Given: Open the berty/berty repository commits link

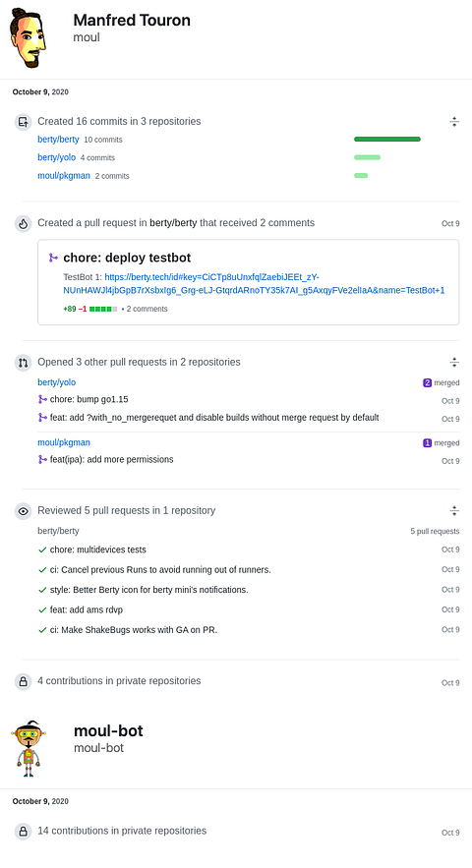Looking at the screenshot, I should pos(58,140).
